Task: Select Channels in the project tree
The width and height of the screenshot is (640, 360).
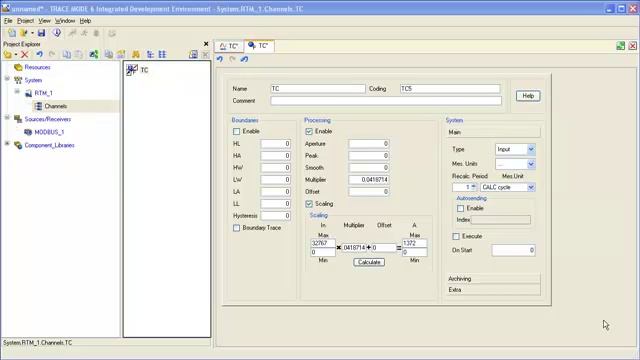Action: pos(56,106)
